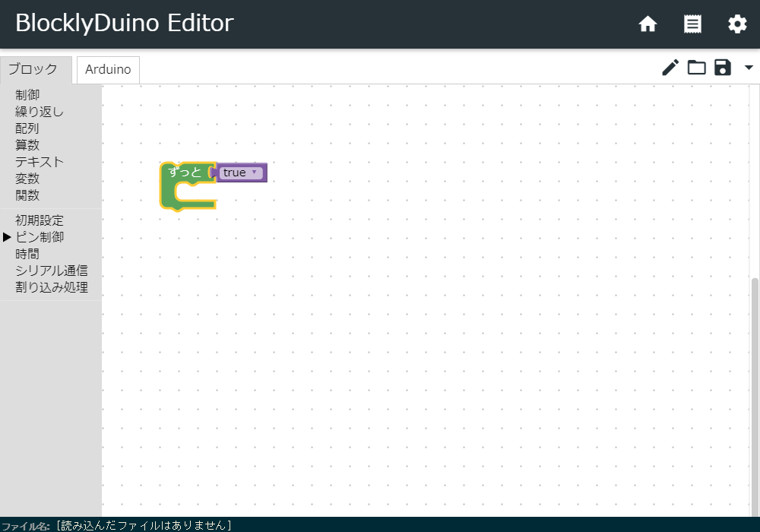Open file using folder icon
This screenshot has height=532, width=760.
[696, 68]
